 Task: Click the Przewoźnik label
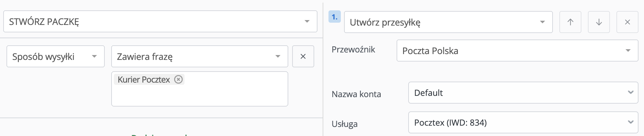coord(353,50)
